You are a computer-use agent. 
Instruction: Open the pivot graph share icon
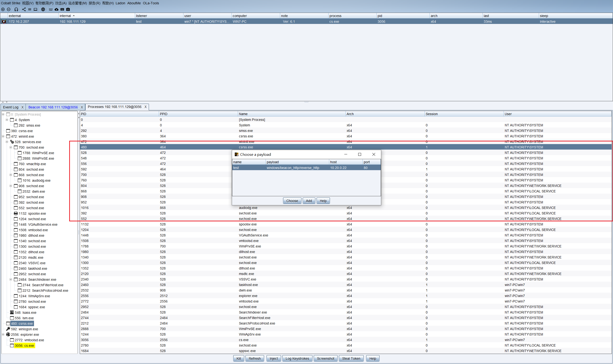coord(24,9)
